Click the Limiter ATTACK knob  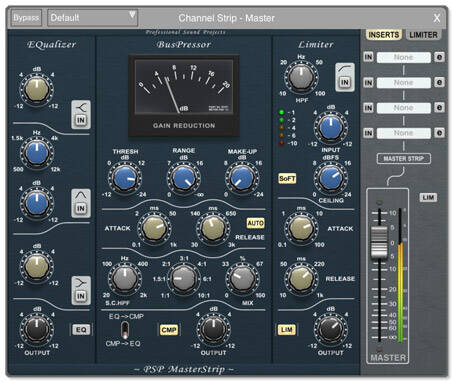point(301,228)
